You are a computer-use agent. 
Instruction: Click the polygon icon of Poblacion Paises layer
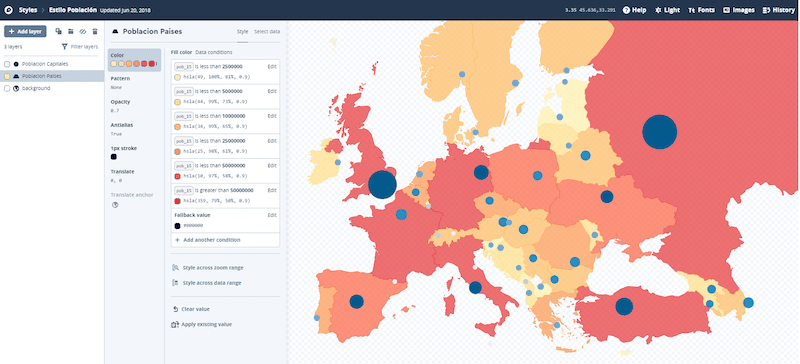16,76
